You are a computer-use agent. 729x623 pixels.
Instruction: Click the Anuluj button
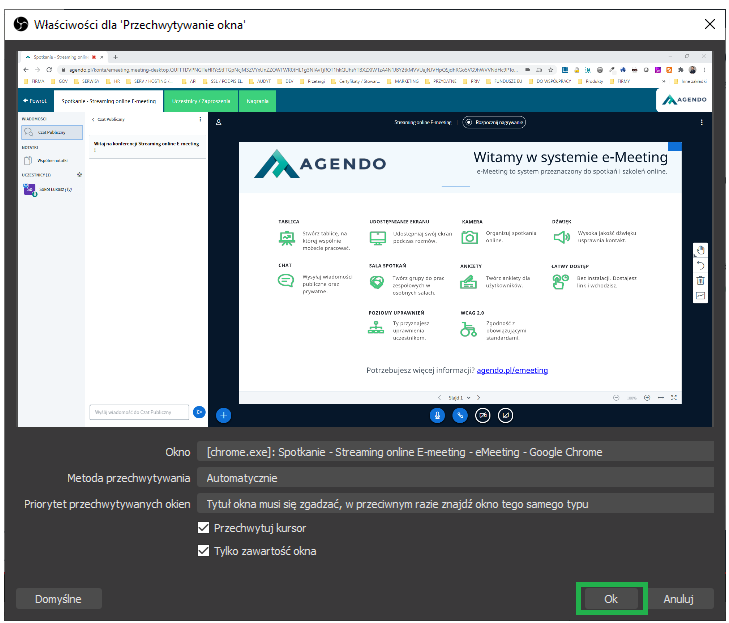[x=678, y=599]
